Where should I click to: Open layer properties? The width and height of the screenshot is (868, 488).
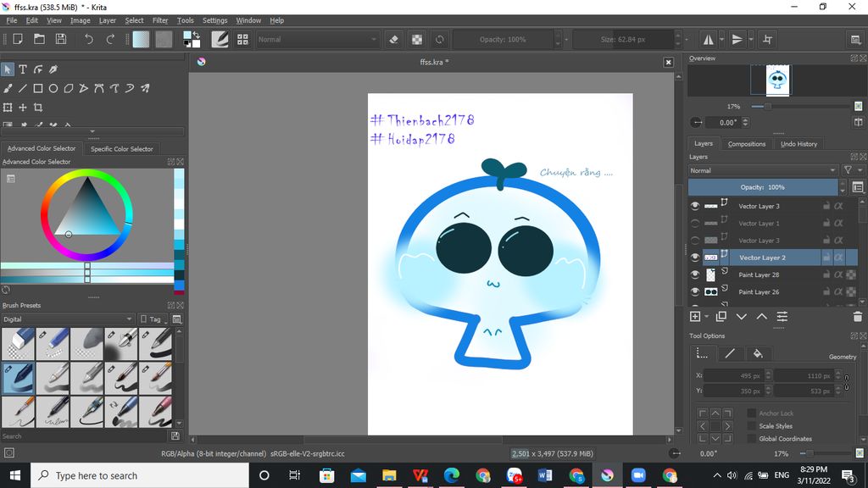coord(782,317)
